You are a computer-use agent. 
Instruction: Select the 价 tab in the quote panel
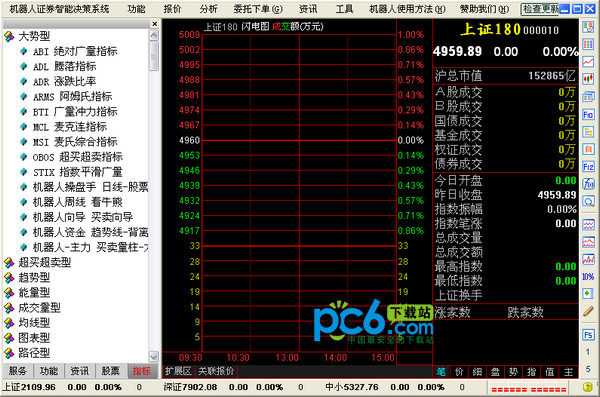click(459, 372)
